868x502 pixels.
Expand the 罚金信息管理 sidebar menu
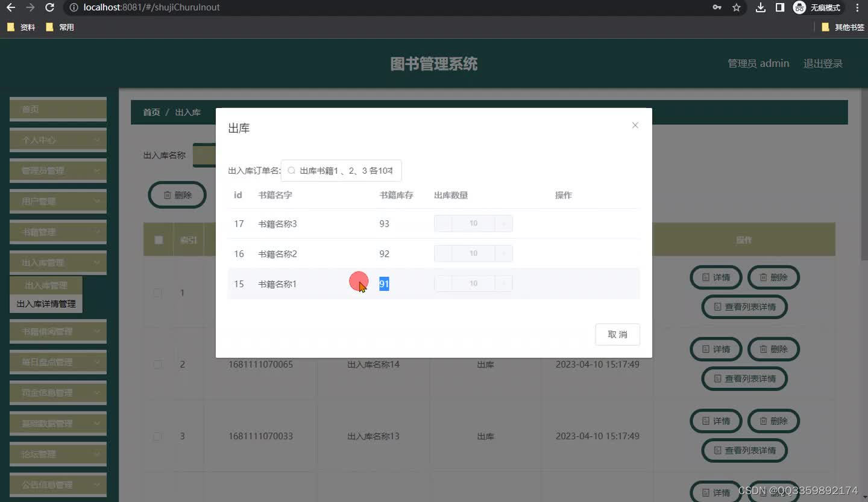coord(58,393)
